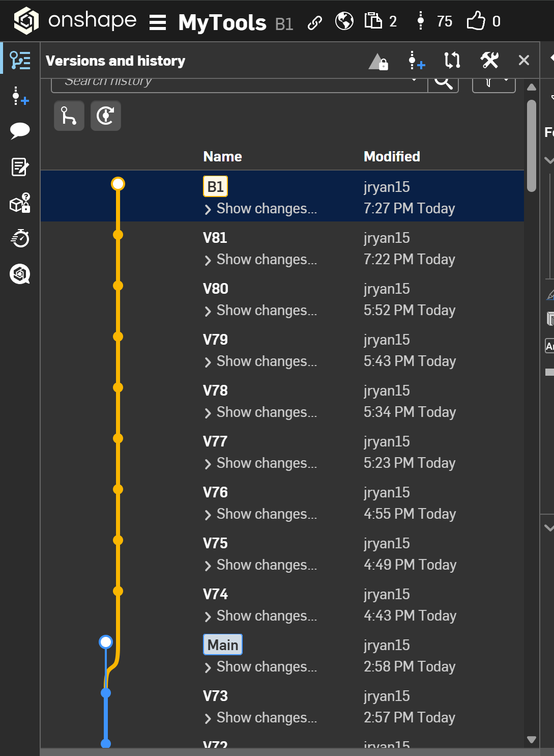Screen dimensions: 554x756
Task: Copy the document link icon
Action: (315, 22)
